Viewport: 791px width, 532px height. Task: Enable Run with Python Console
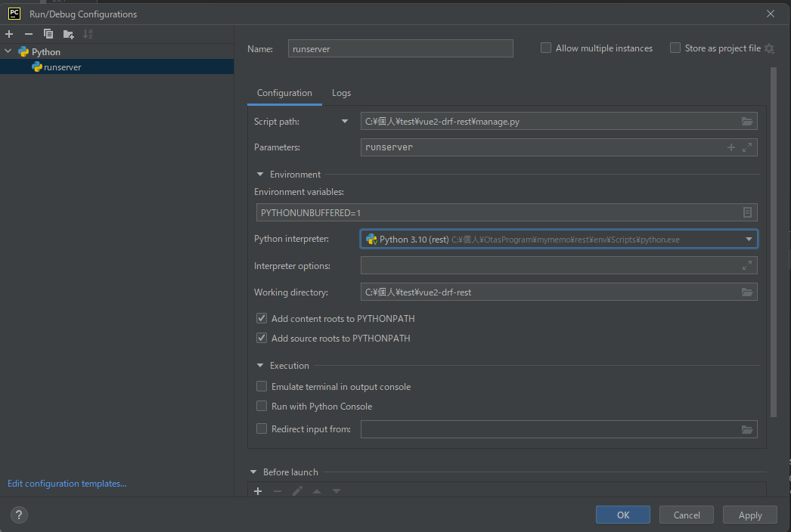(x=262, y=406)
